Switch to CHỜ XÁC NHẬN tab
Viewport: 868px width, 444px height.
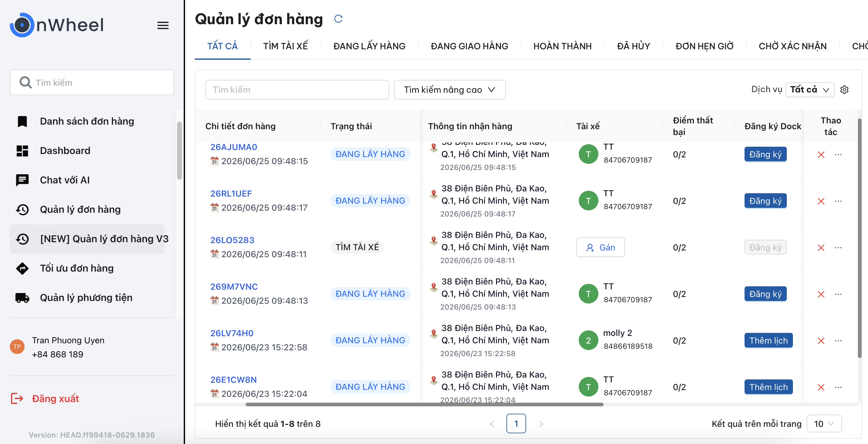click(792, 46)
